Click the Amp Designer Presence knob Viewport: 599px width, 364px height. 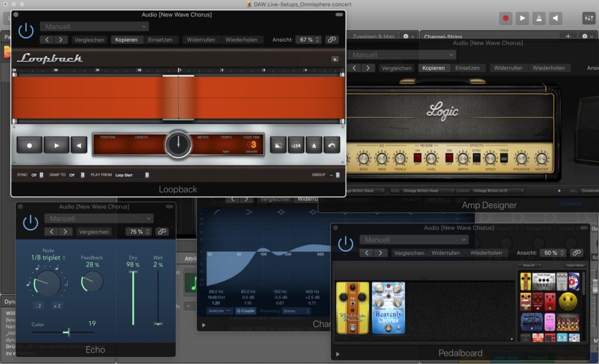(521, 158)
